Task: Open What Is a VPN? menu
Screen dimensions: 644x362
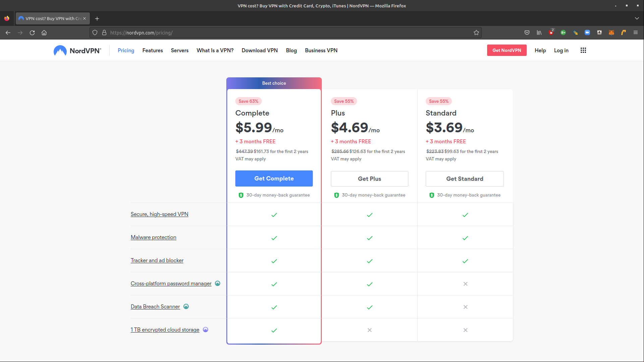Action: [215, 50]
